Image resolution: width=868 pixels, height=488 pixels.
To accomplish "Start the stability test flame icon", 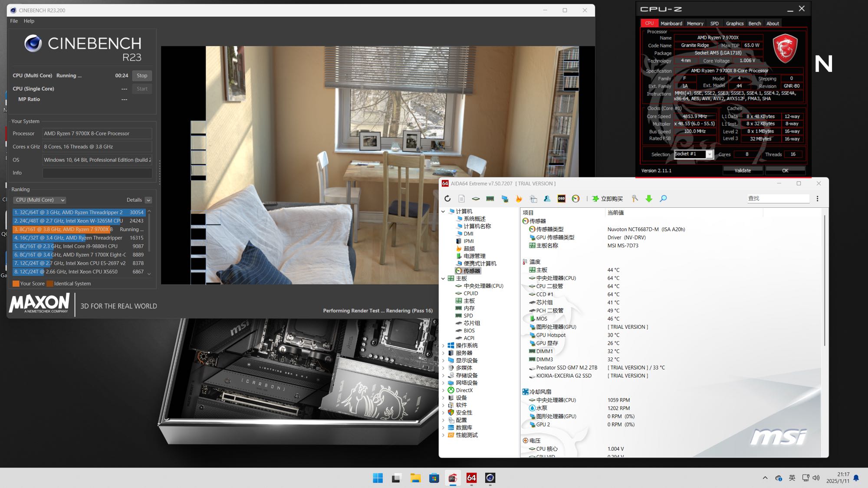I will [x=519, y=199].
